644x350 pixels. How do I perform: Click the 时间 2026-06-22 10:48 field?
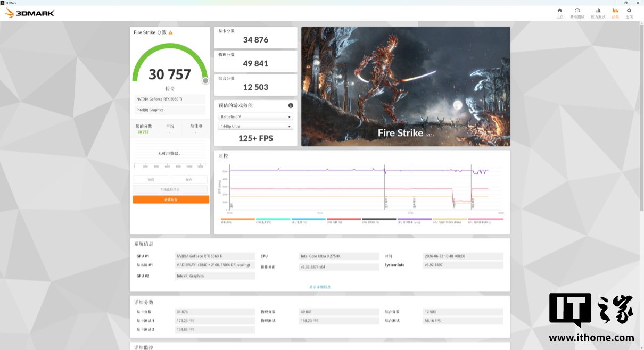(463, 256)
